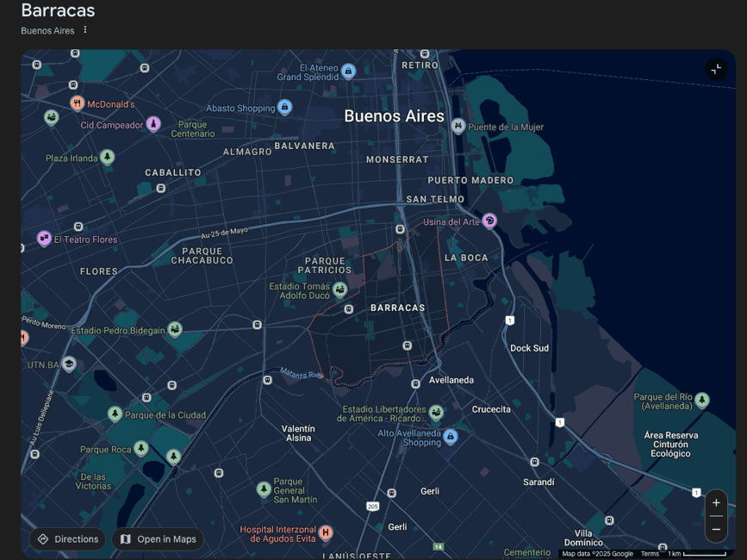Open the Terms link on the map
Screen dimensions: 747x560
[649, 554]
